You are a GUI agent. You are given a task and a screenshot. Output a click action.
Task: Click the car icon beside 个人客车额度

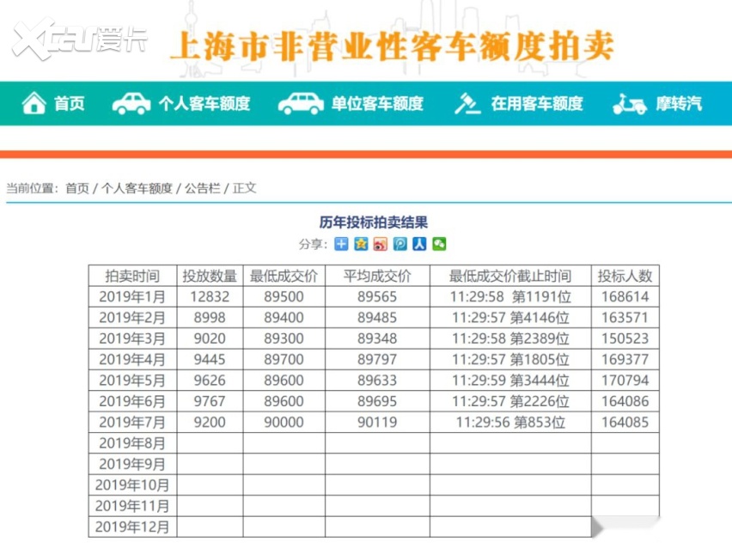131,104
